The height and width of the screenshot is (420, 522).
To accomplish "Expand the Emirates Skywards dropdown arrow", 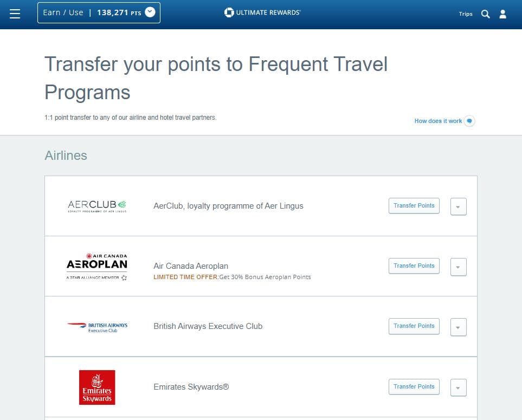I will coord(458,387).
